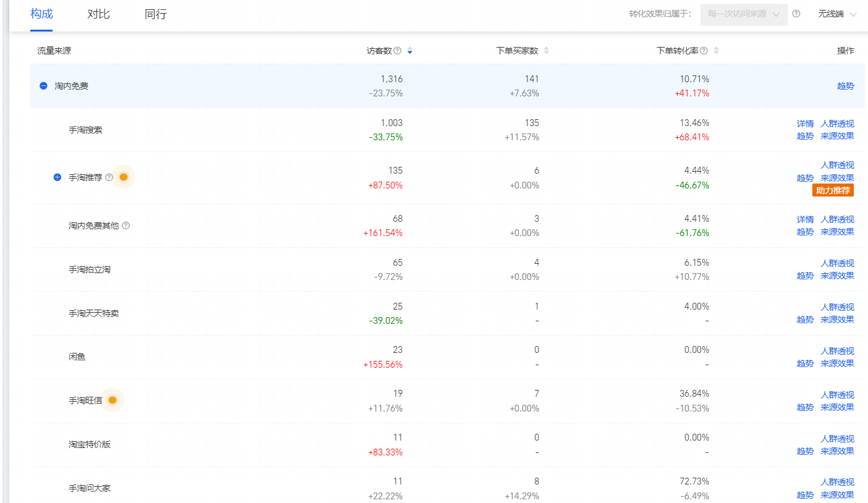868x503 pixels.
Task: Sort by 下单买家数 using sort arrows
Action: [546, 51]
